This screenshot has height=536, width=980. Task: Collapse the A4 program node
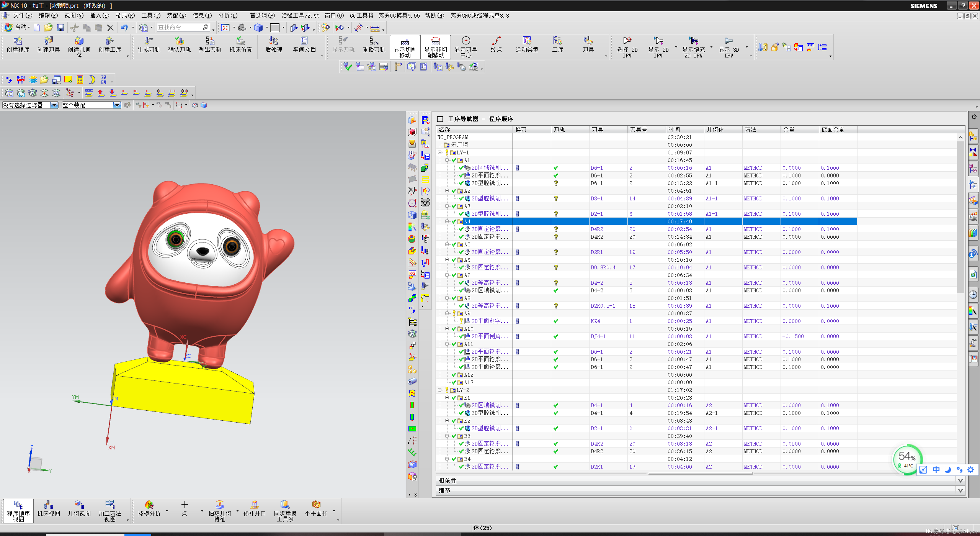(x=447, y=221)
